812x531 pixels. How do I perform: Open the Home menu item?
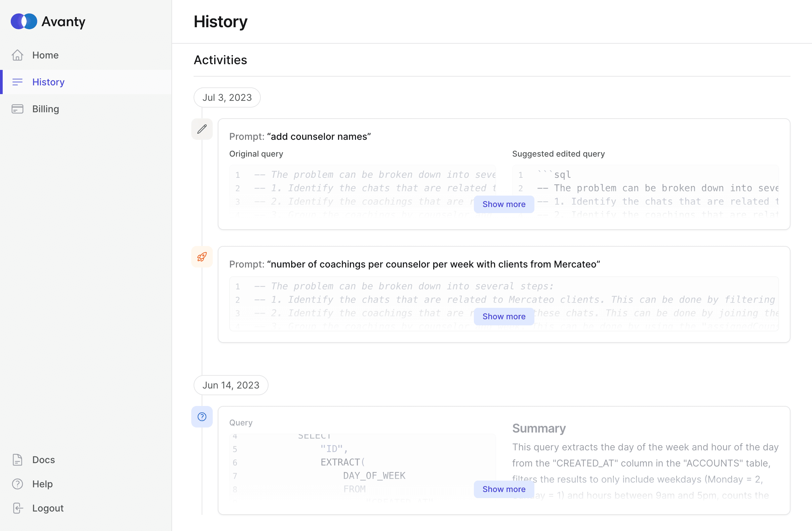86,55
